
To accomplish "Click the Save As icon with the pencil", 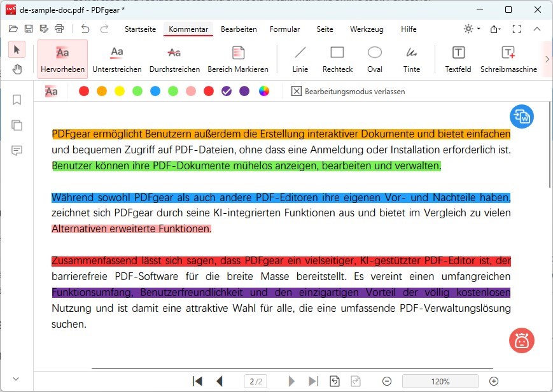I will pos(44,29).
